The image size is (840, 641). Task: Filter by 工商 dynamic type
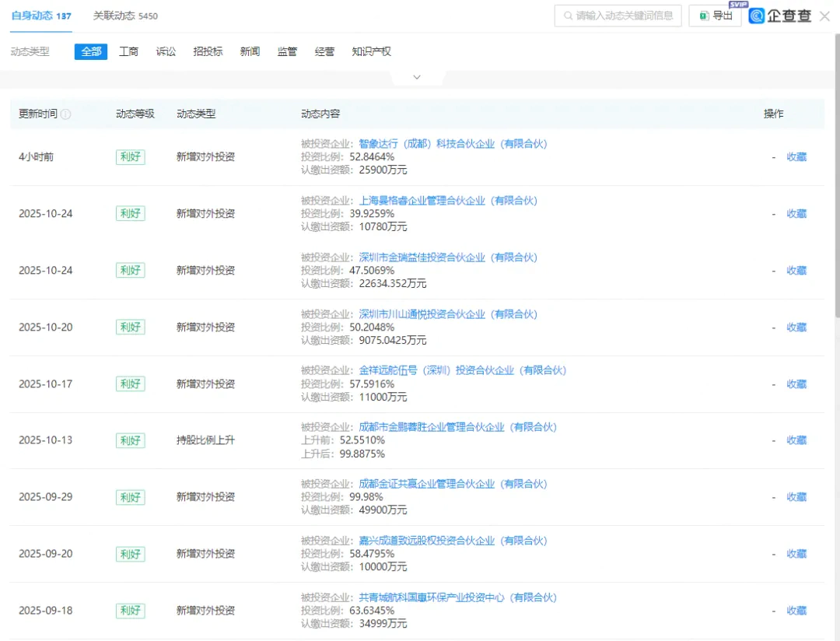click(x=128, y=51)
